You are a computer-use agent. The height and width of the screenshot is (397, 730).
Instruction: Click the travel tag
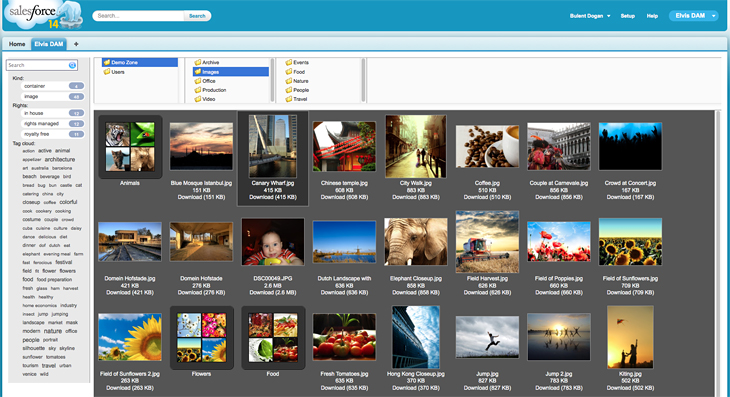coord(48,365)
